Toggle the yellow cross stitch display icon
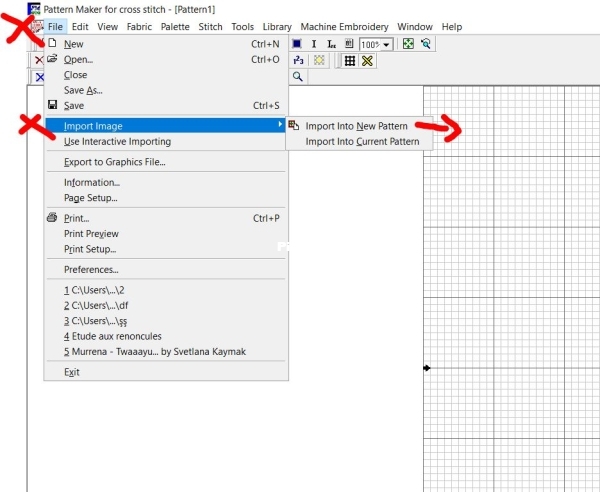 pos(367,60)
